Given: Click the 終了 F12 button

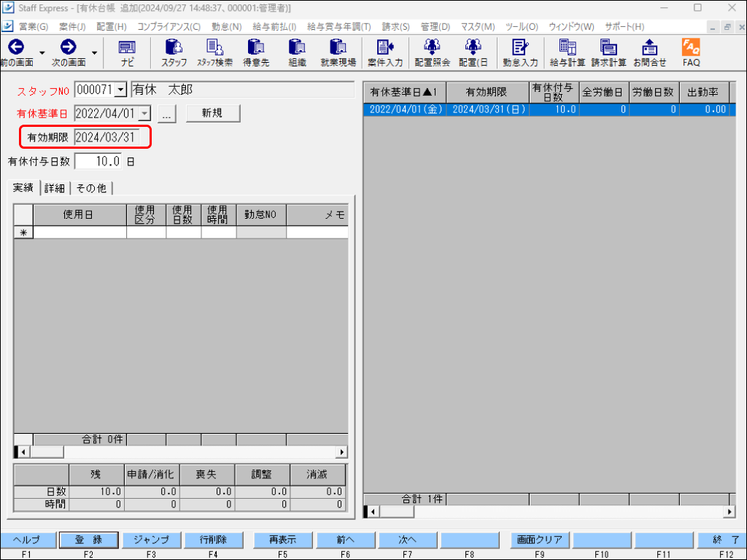Looking at the screenshot, I should click(x=721, y=540).
